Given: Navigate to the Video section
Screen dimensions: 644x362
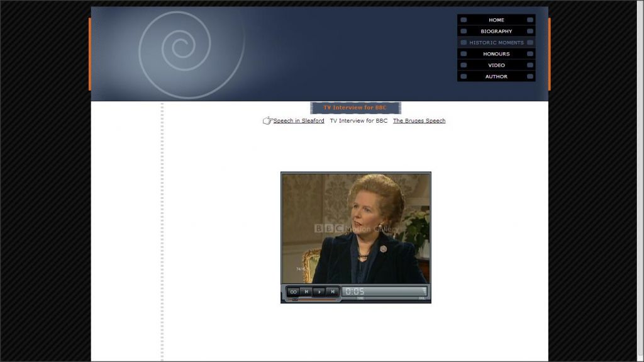Looking at the screenshot, I should [x=496, y=65].
